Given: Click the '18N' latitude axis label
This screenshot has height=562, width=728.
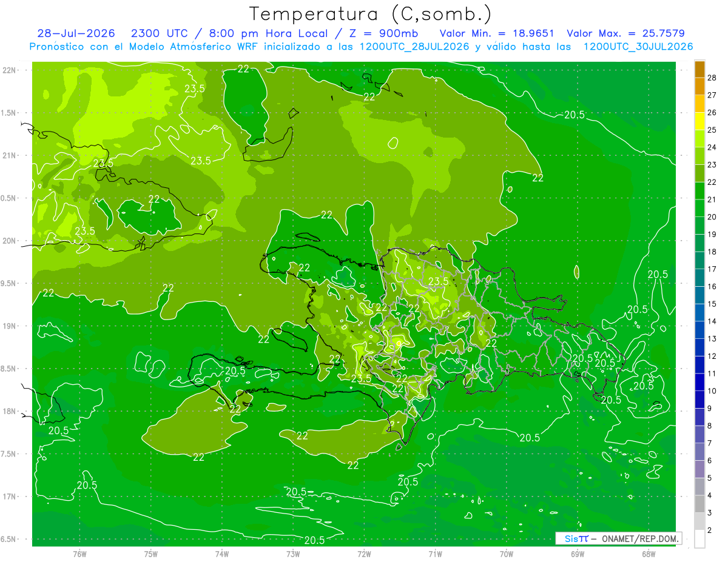Looking at the screenshot, I should point(10,411).
